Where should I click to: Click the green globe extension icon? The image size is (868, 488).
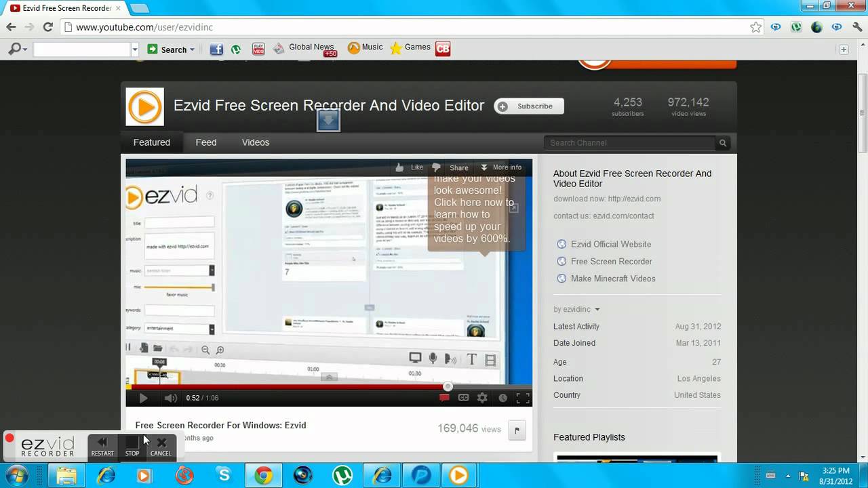(x=816, y=27)
